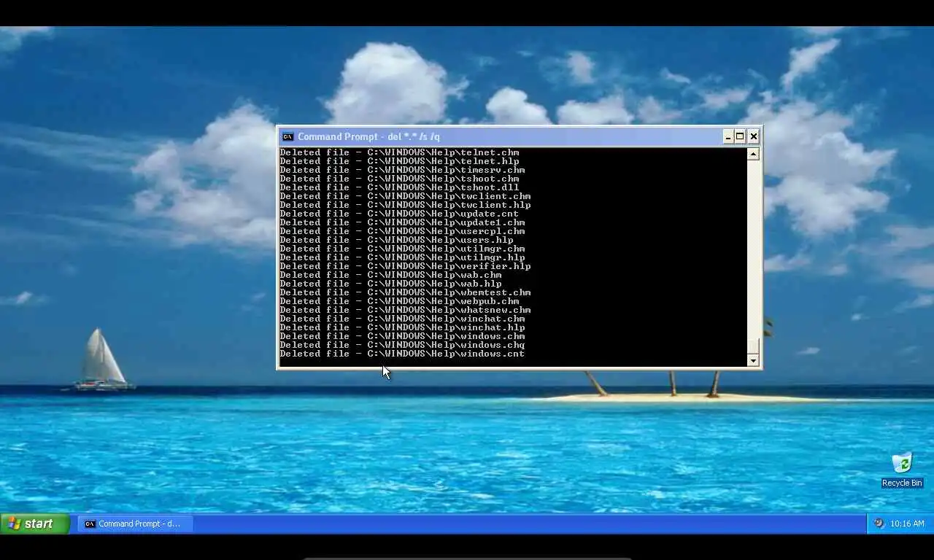Click the line deleting update1.chm
Image resolution: width=934 pixels, height=560 pixels.
[x=402, y=222]
